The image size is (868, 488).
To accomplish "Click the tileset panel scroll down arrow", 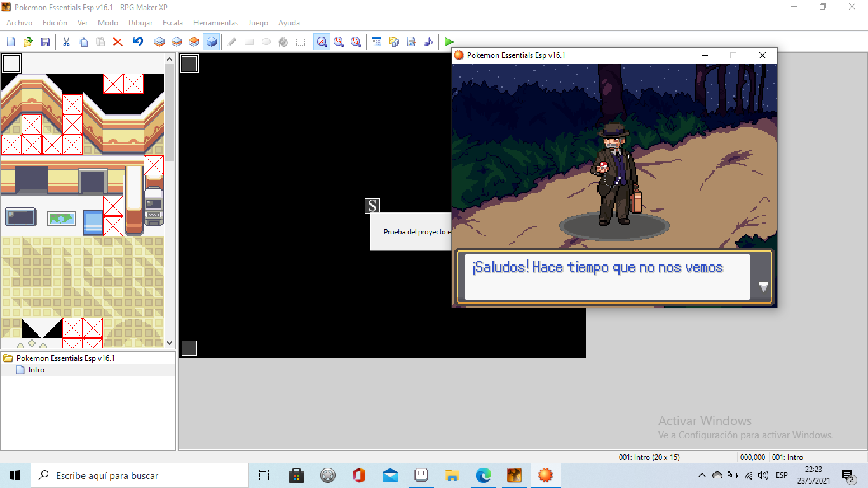I will pyautogui.click(x=169, y=343).
